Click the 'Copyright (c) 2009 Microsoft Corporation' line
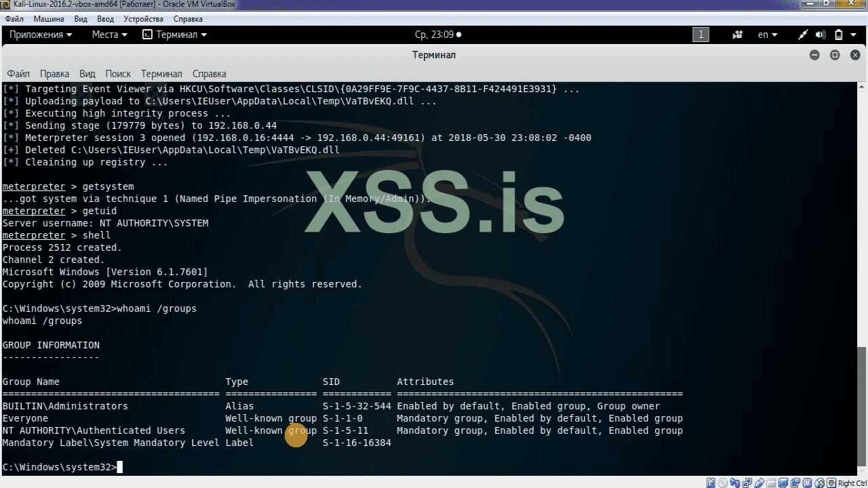The image size is (868, 488). click(182, 284)
